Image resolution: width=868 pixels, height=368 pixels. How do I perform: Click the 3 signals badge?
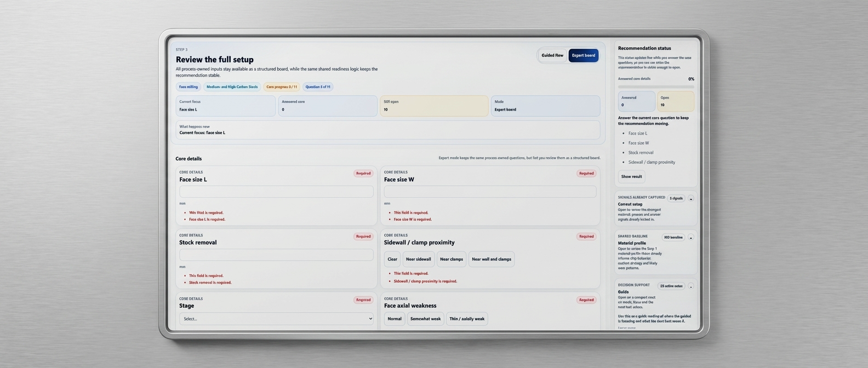coord(676,198)
